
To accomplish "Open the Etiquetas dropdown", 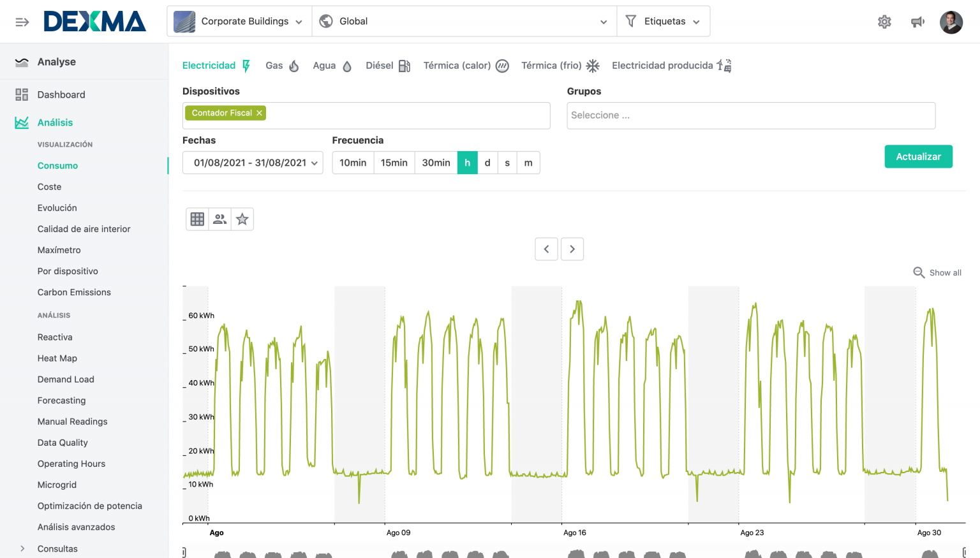I will (664, 21).
